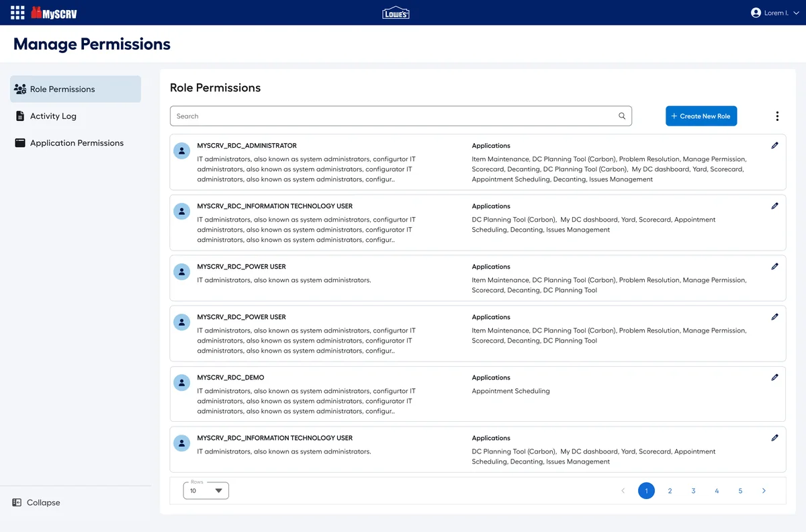Open the apps grid launcher icon

pyautogui.click(x=17, y=13)
